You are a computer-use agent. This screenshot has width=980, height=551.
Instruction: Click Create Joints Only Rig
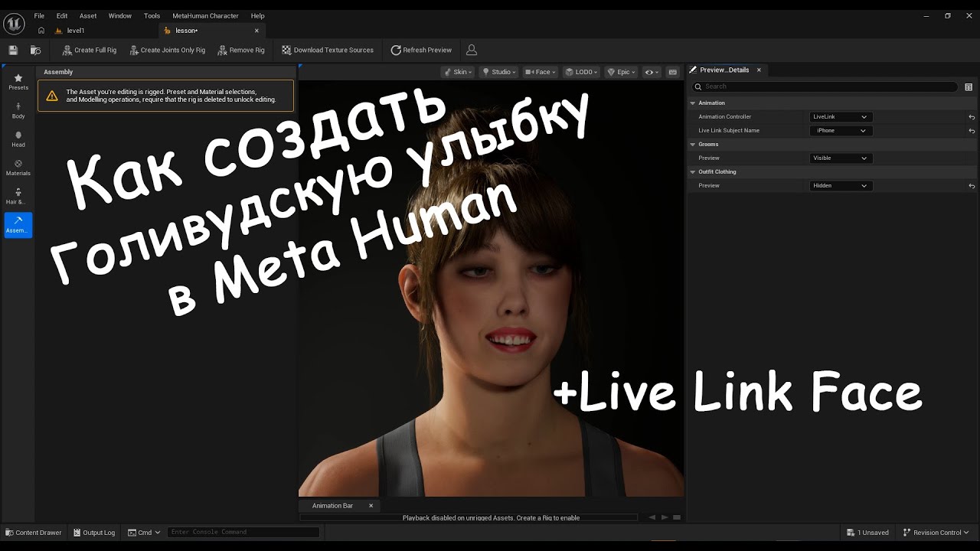coord(167,50)
